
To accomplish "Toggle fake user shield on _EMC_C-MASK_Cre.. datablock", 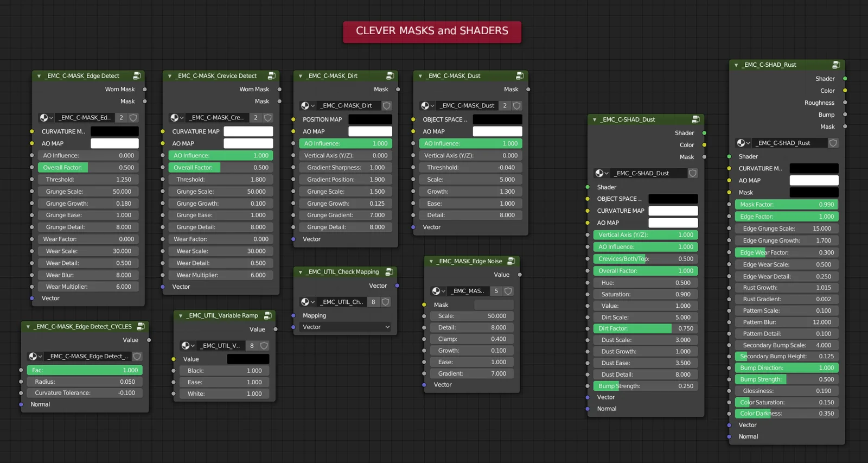I will 267,118.
